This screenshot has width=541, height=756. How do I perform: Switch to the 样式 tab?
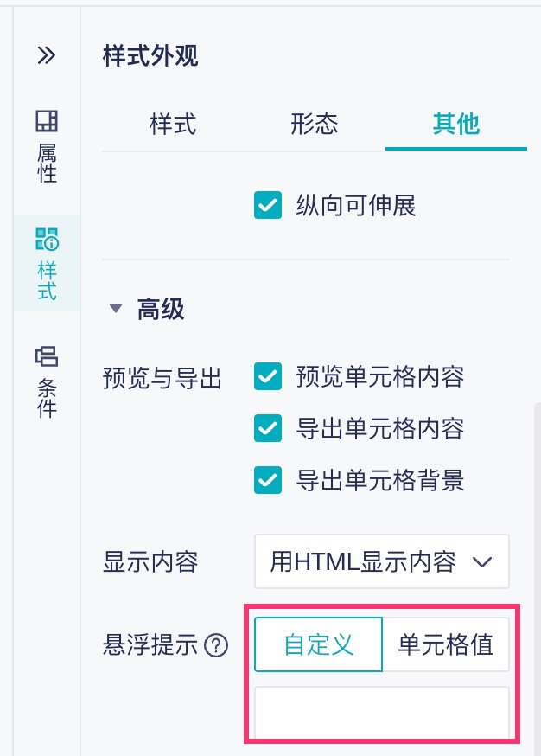[x=173, y=124]
